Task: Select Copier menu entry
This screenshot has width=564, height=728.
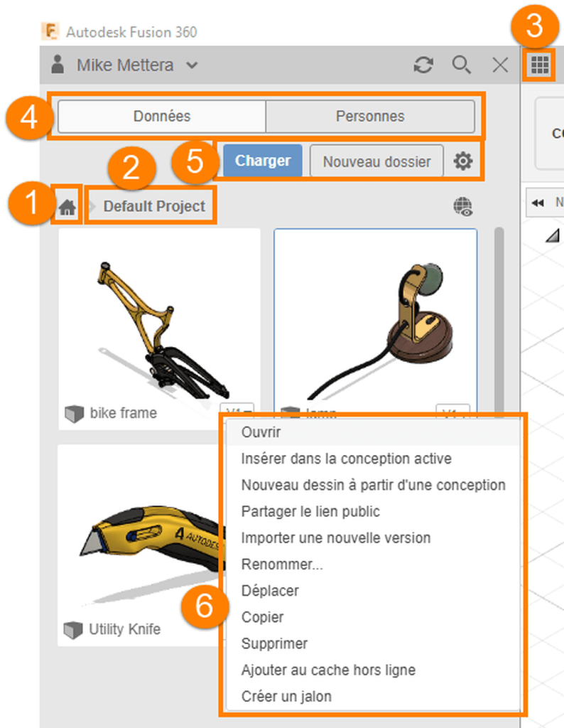Action: point(373,618)
